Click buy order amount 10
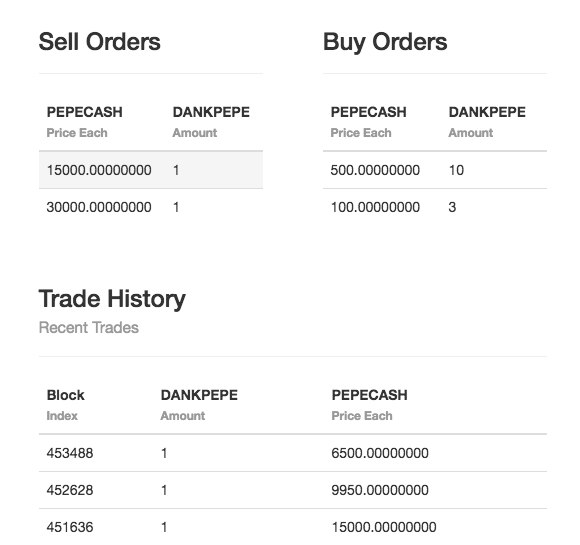The width and height of the screenshot is (580, 545). (456, 170)
